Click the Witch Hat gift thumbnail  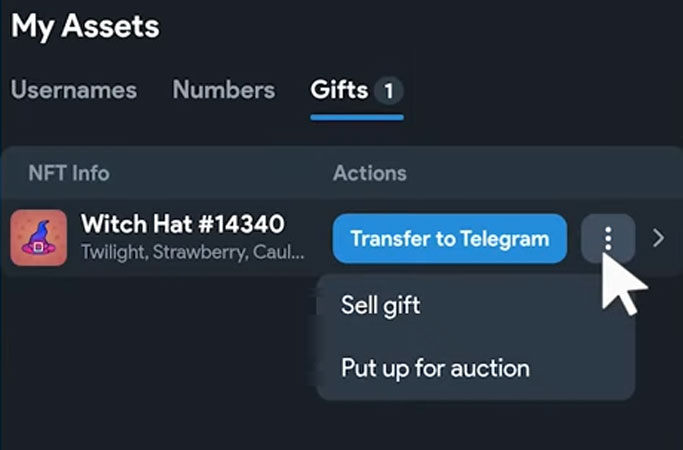(x=39, y=238)
